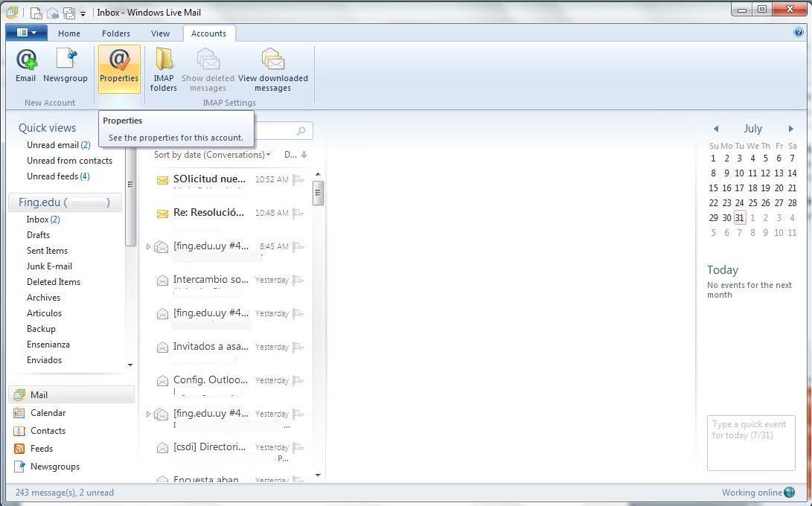Image resolution: width=812 pixels, height=506 pixels.
Task: Go to next month in calendar
Action: tap(790, 129)
